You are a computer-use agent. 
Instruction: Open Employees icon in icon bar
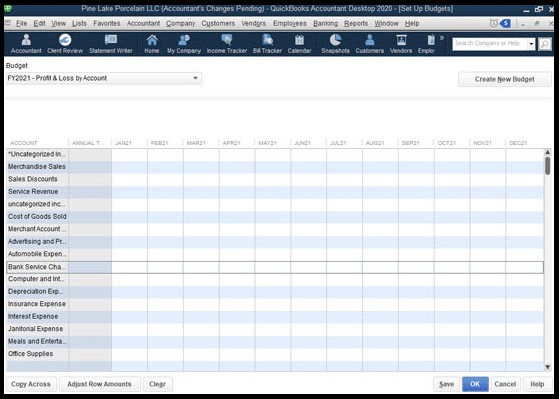click(x=426, y=44)
